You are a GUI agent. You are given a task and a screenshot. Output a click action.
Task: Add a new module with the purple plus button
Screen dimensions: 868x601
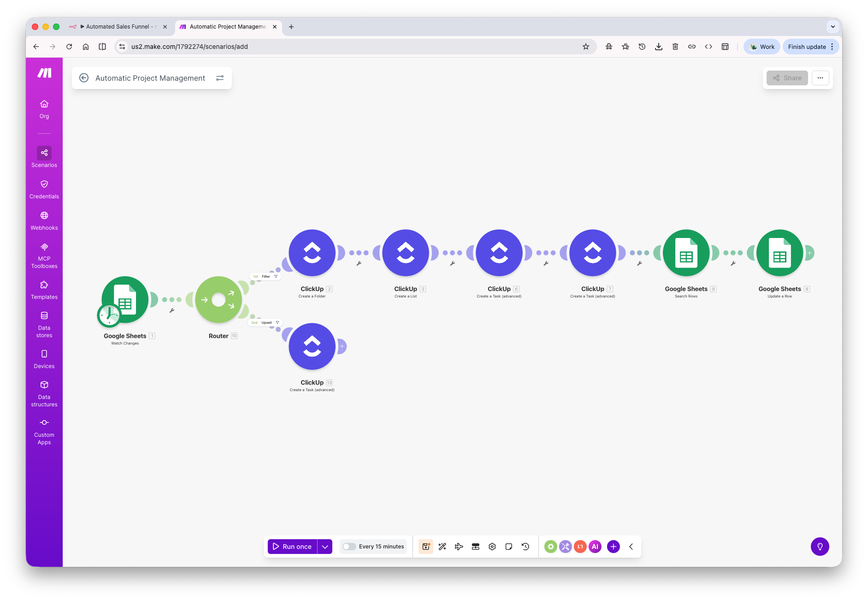pos(613,546)
